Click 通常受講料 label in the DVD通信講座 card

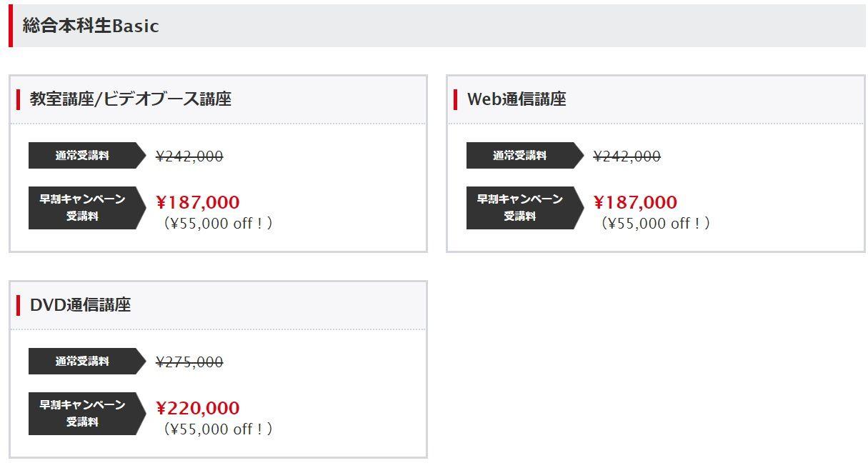(83, 362)
